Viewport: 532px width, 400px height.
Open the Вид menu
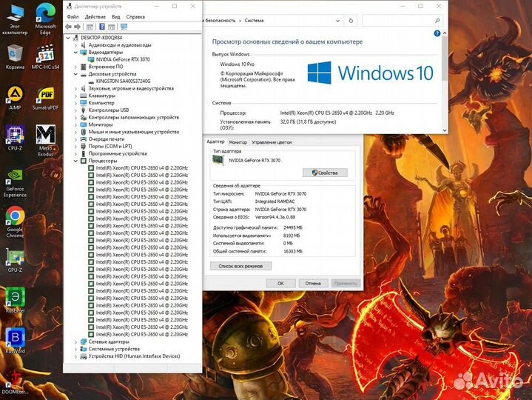pos(116,16)
